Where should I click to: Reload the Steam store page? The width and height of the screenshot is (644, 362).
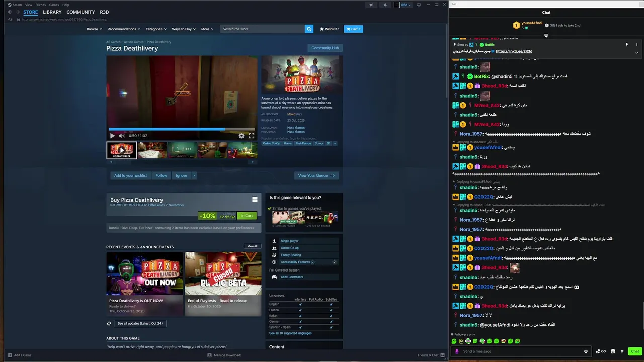point(10,19)
